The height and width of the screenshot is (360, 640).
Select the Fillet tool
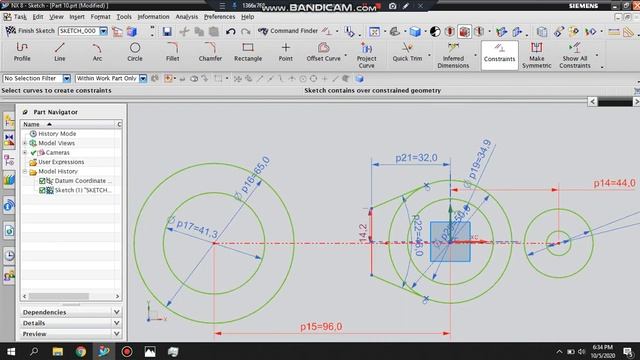pos(173,52)
